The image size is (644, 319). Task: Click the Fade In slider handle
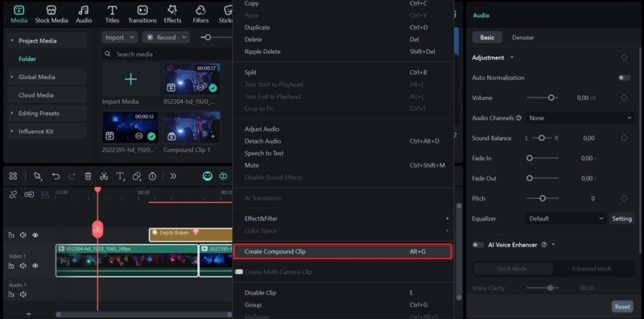tap(530, 158)
